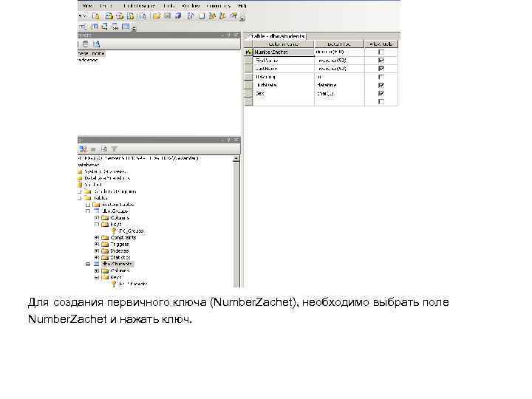
Task: Pin the Registered Servers panel
Action: click(229, 35)
